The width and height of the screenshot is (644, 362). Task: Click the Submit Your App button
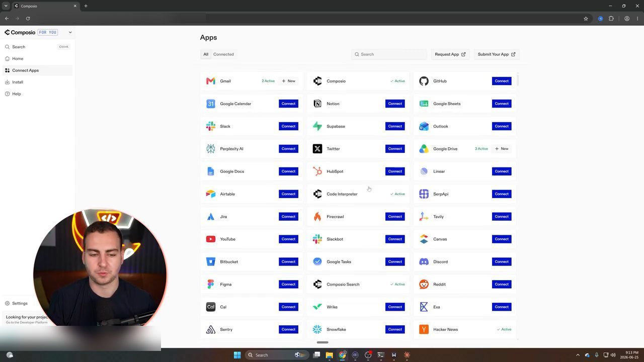pyautogui.click(x=497, y=54)
